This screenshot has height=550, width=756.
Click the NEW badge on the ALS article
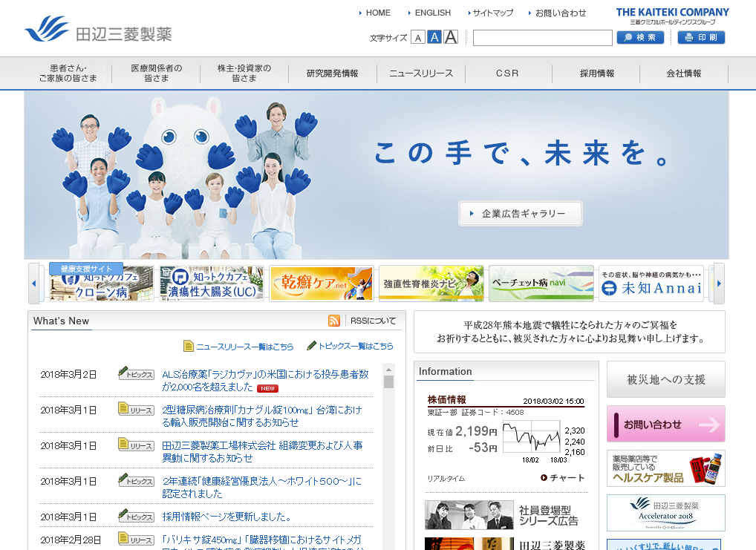pos(267,388)
